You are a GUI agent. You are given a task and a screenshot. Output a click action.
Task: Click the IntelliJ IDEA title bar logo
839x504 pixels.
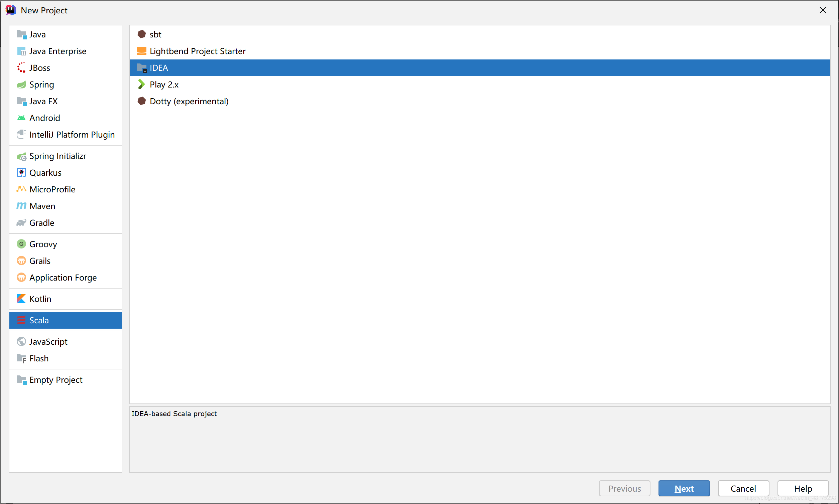(11, 10)
